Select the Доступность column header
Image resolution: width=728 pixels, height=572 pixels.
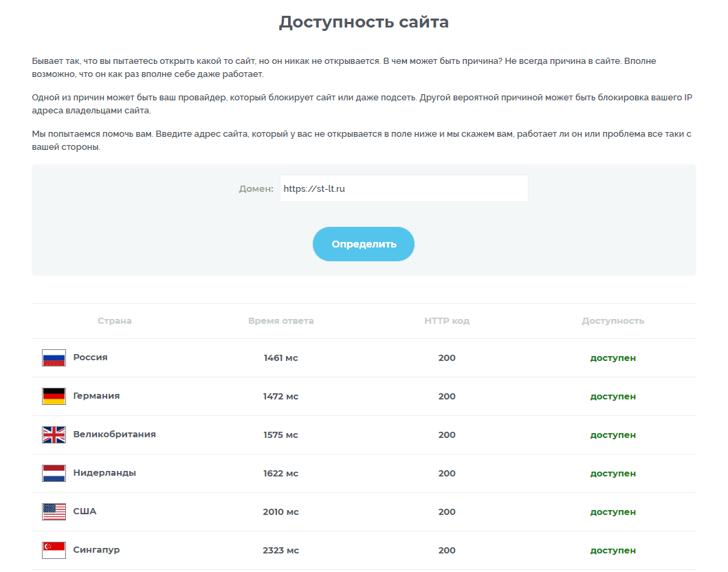tap(613, 321)
